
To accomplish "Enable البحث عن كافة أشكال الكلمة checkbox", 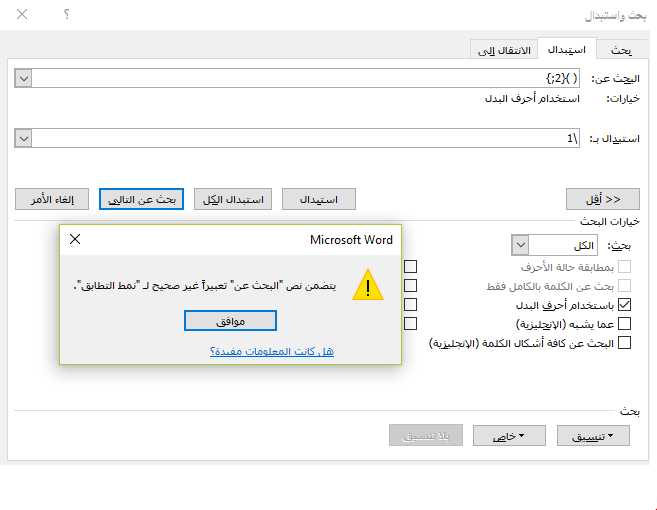I will click(x=624, y=343).
